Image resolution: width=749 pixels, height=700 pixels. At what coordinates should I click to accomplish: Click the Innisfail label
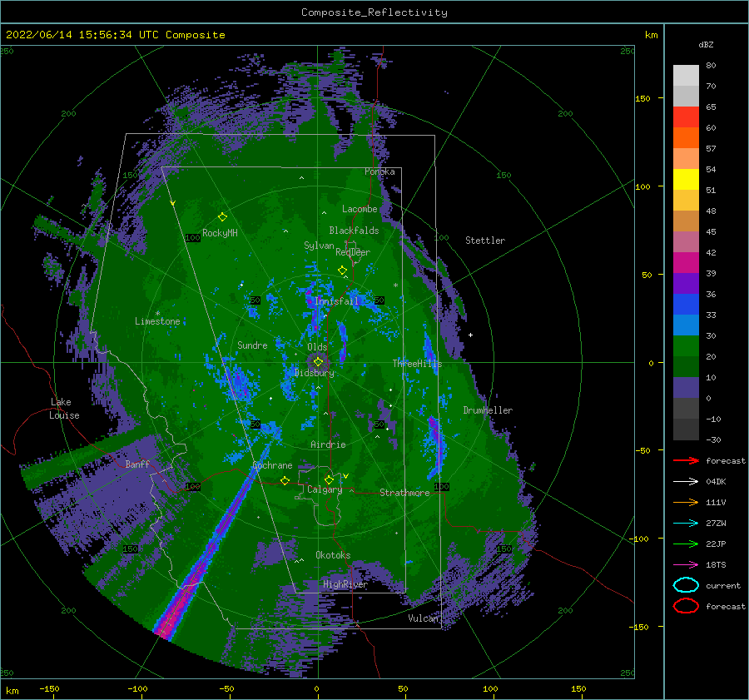pos(336,301)
